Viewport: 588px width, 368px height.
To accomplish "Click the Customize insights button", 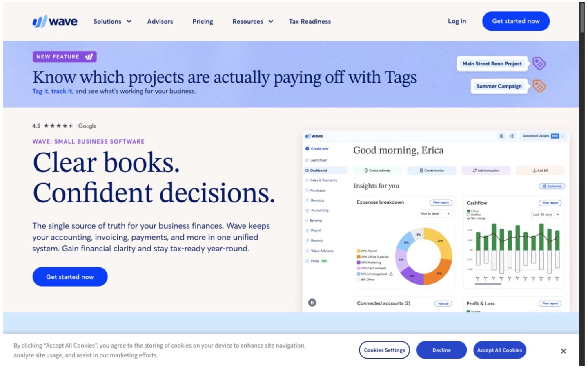I will point(552,186).
